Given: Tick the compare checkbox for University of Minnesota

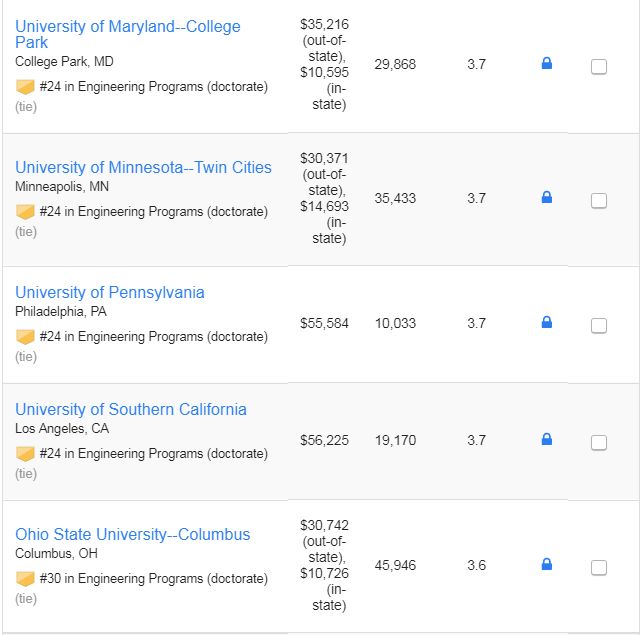Looking at the screenshot, I should click(599, 201).
